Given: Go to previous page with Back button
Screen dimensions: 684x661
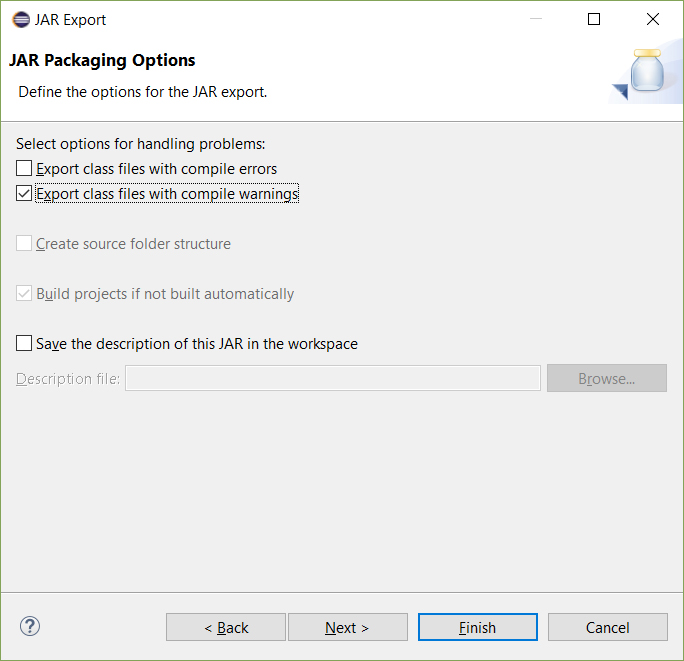Looking at the screenshot, I should 226,627.
